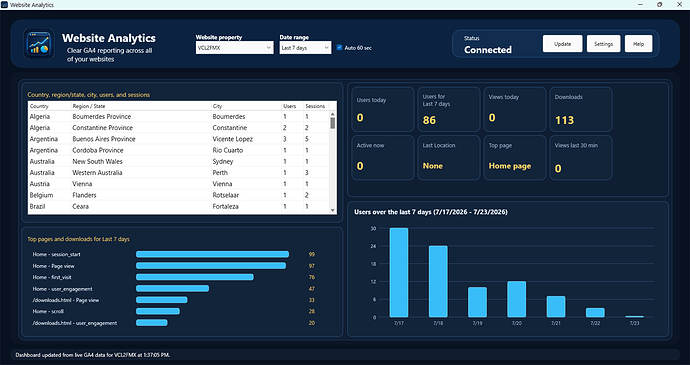Click the location table scrollbar thumb
Image resolution: width=690 pixels, height=365 pixels.
[x=333, y=123]
